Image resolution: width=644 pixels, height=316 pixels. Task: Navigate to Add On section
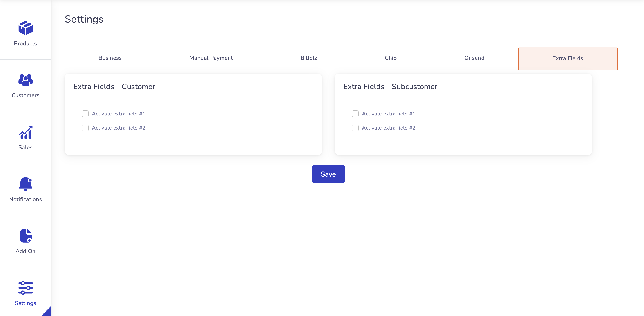tap(25, 241)
